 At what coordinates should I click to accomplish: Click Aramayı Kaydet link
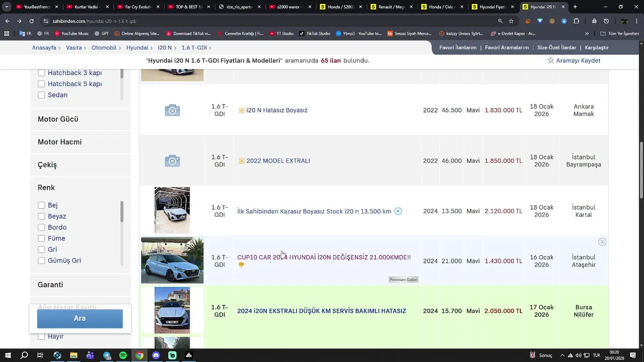578,60
